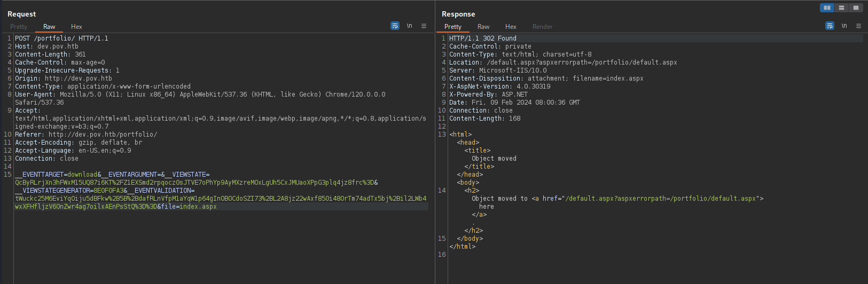Click the 'Content-Length: 361' request header
This screenshot has width=868, height=284.
50,54
